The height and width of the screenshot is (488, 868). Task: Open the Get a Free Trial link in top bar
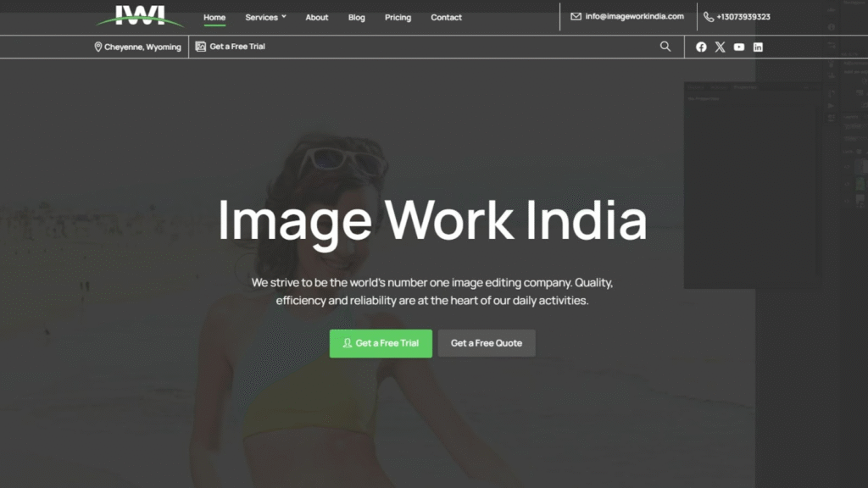(237, 47)
